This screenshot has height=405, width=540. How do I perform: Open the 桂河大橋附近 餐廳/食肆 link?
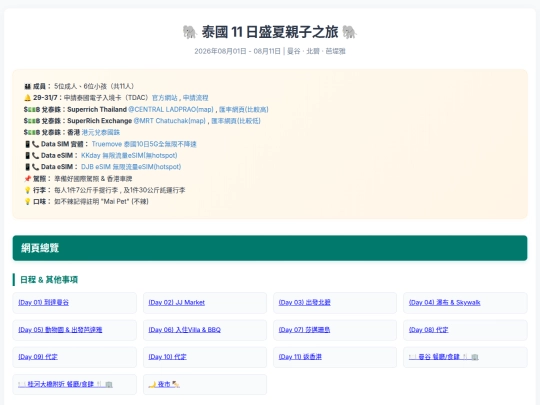65,384
